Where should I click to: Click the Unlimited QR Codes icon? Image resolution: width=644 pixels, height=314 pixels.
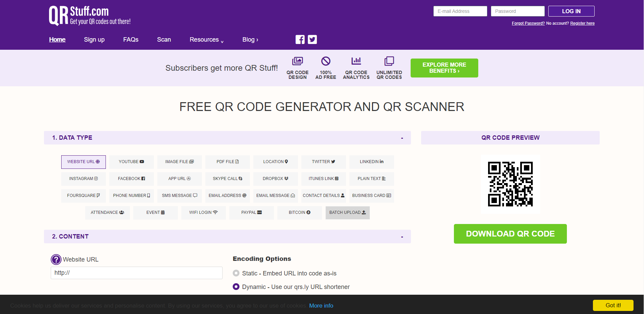tap(389, 61)
